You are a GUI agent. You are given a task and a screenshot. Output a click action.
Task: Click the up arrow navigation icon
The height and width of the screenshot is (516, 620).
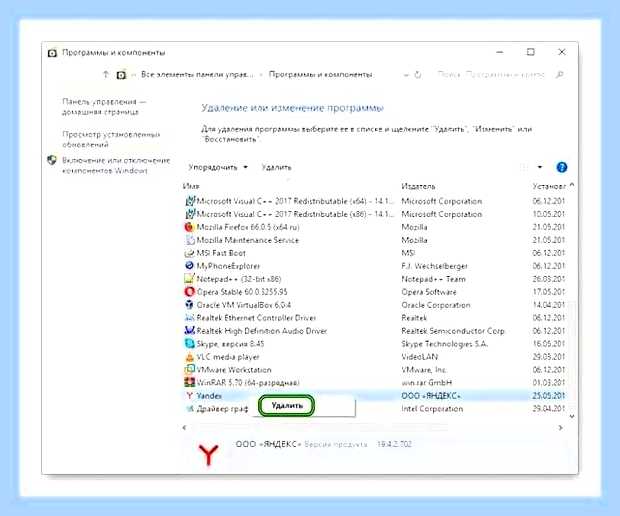106,74
